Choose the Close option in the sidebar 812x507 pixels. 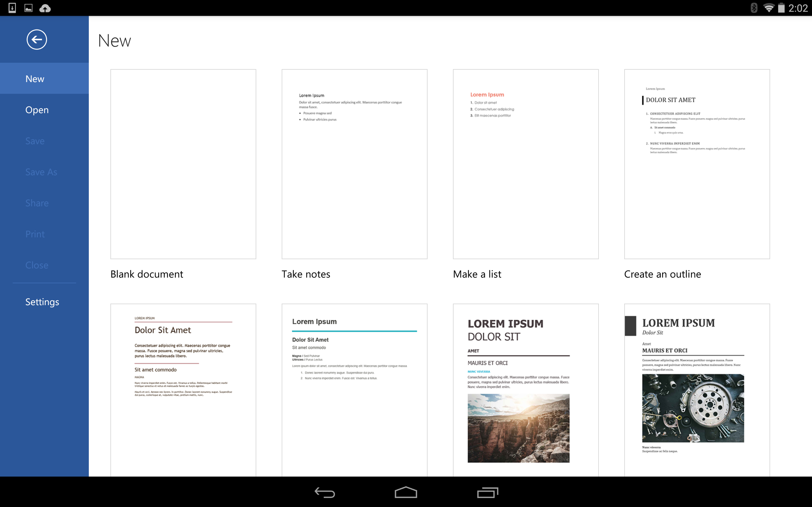[x=36, y=265]
